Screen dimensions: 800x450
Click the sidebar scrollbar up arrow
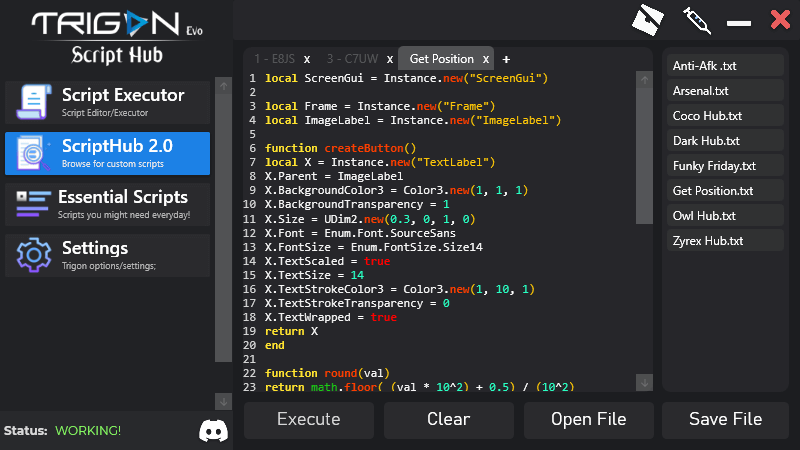pyautogui.click(x=223, y=87)
